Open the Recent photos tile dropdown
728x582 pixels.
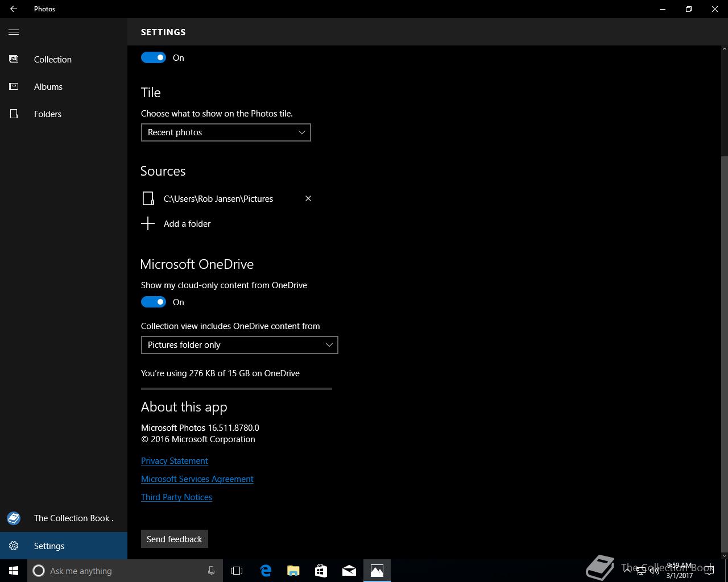point(226,132)
